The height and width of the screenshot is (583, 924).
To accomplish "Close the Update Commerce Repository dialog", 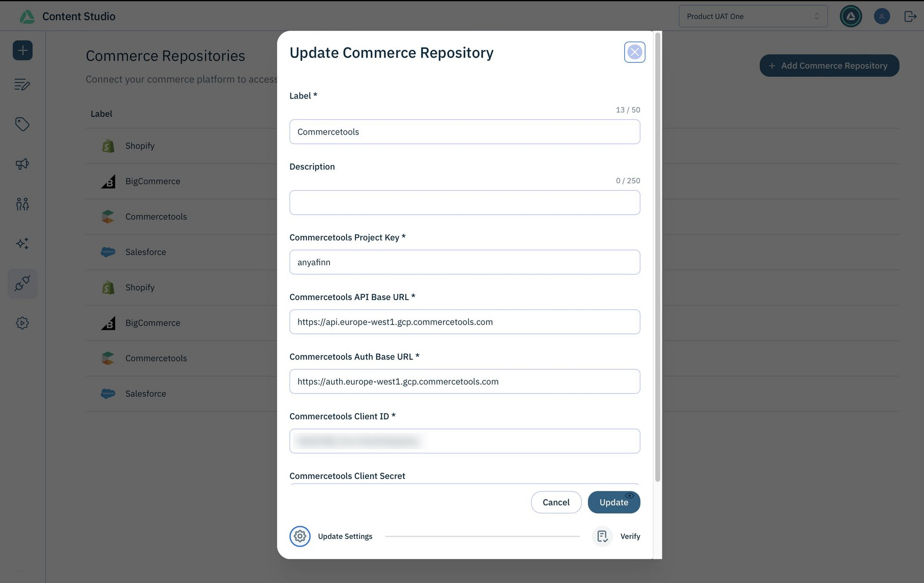I will 635,52.
